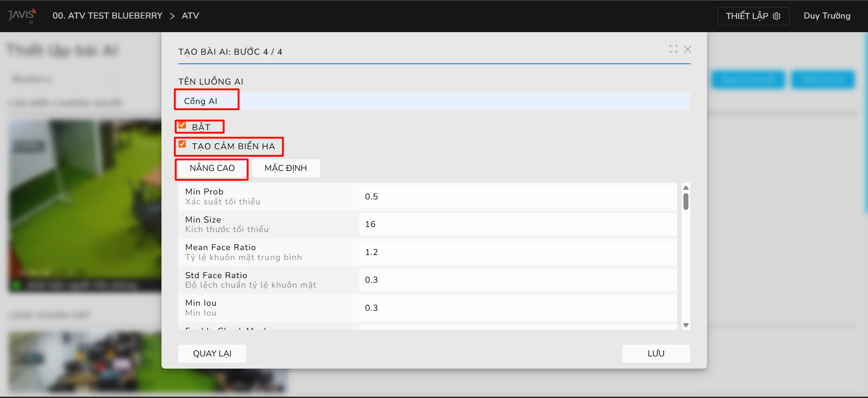Click the Tên luồng AI name field
The height and width of the screenshot is (398, 868).
click(x=433, y=101)
